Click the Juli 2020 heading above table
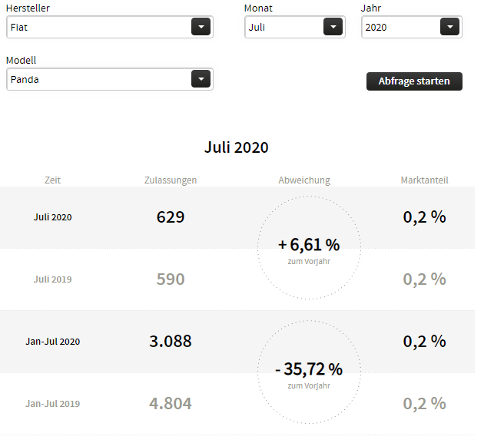The image size is (504, 443). coord(237,147)
